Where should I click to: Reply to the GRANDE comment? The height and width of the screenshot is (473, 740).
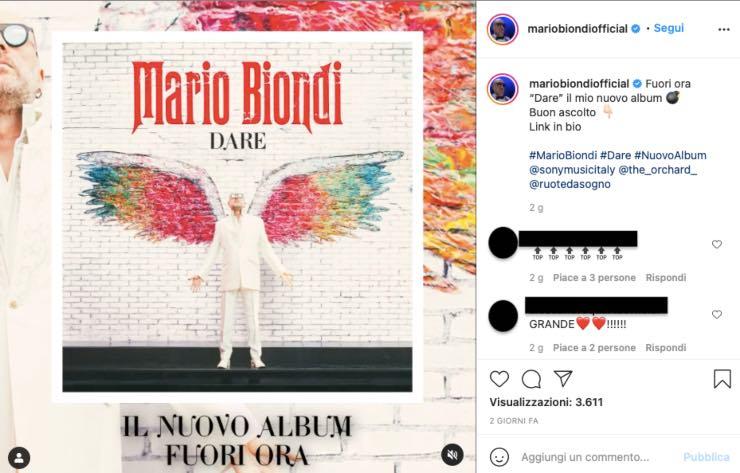pos(665,348)
